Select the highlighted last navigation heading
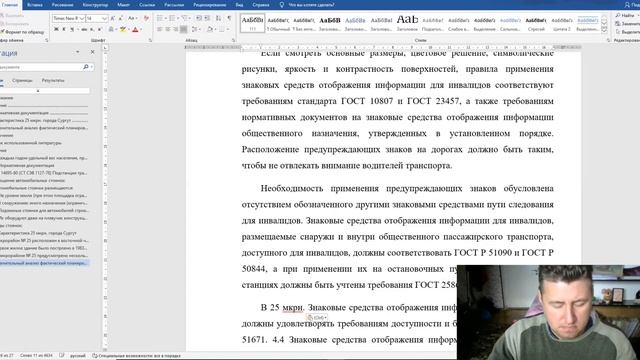Viewport: 640px width, 360px height. coord(44,263)
